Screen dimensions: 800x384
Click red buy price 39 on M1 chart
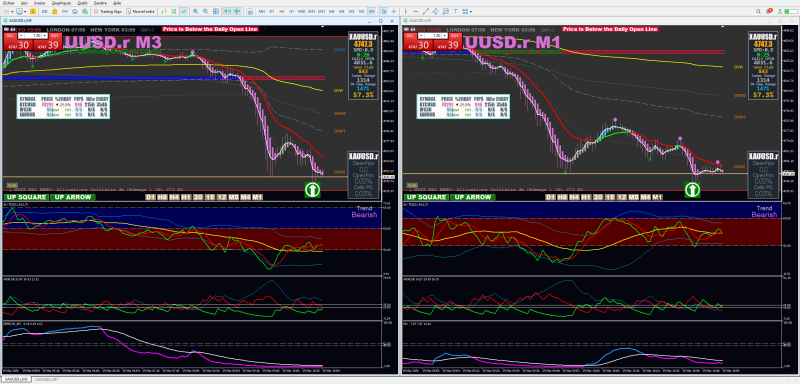tap(447, 45)
